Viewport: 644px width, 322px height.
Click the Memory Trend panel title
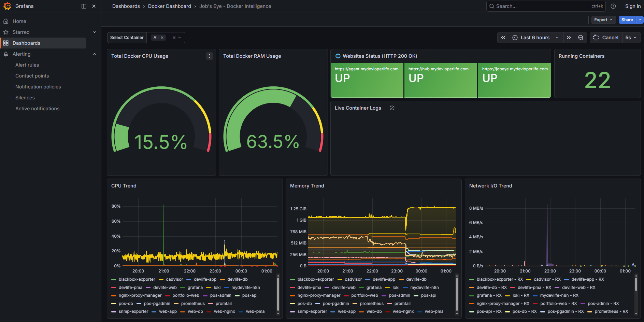pyautogui.click(x=307, y=186)
